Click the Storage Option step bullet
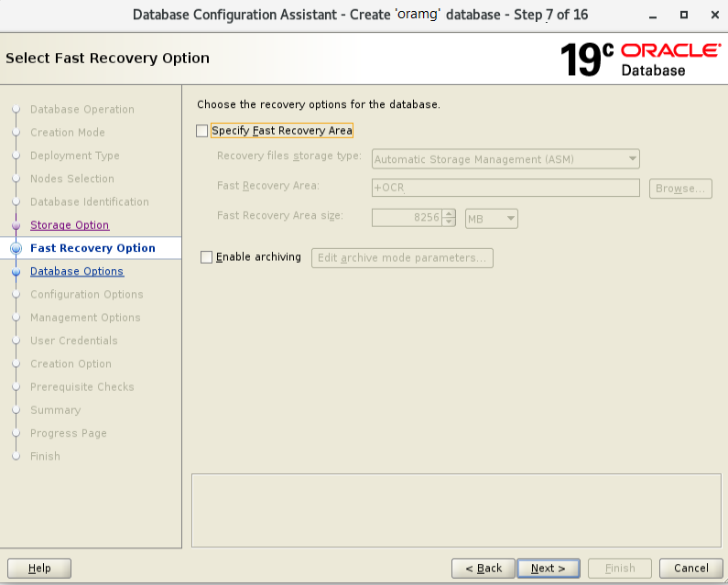Image resolution: width=728 pixels, height=585 pixels. click(16, 225)
